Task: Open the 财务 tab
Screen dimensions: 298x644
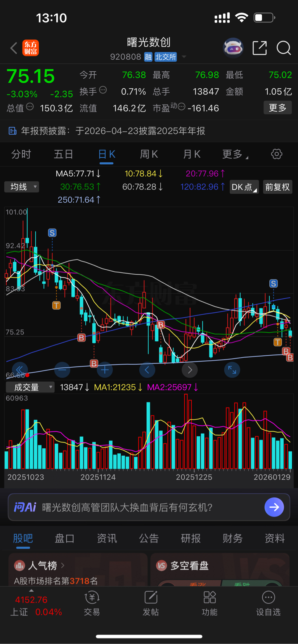Action: click(x=233, y=538)
